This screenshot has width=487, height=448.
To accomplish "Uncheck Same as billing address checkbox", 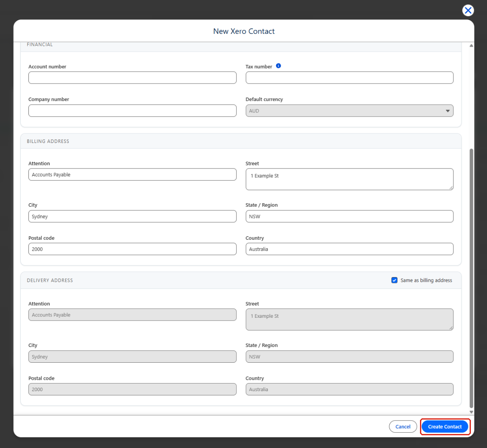I will [x=394, y=280].
